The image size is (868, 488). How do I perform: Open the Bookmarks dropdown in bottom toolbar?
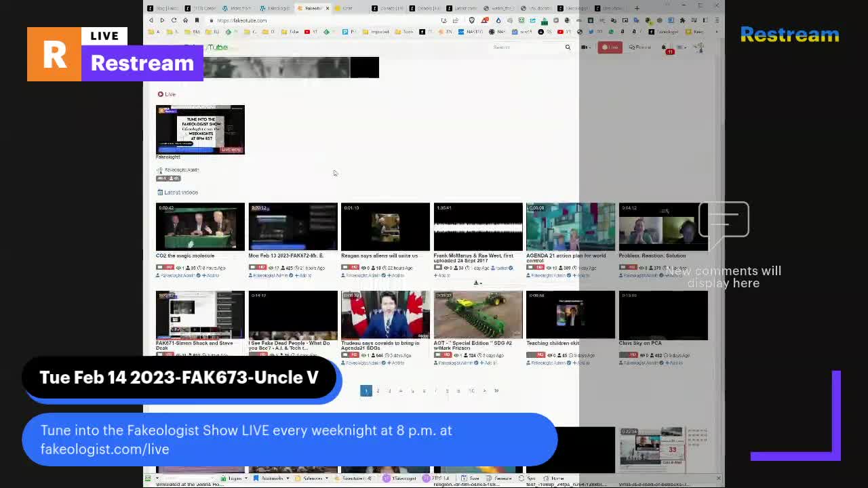271,479
